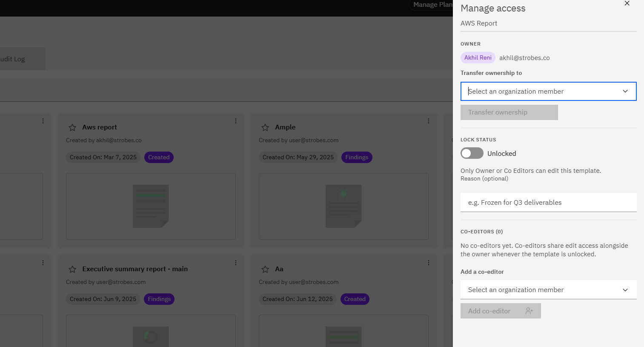Click the Findings tag on Ample
The height and width of the screenshot is (347, 644).
[357, 157]
